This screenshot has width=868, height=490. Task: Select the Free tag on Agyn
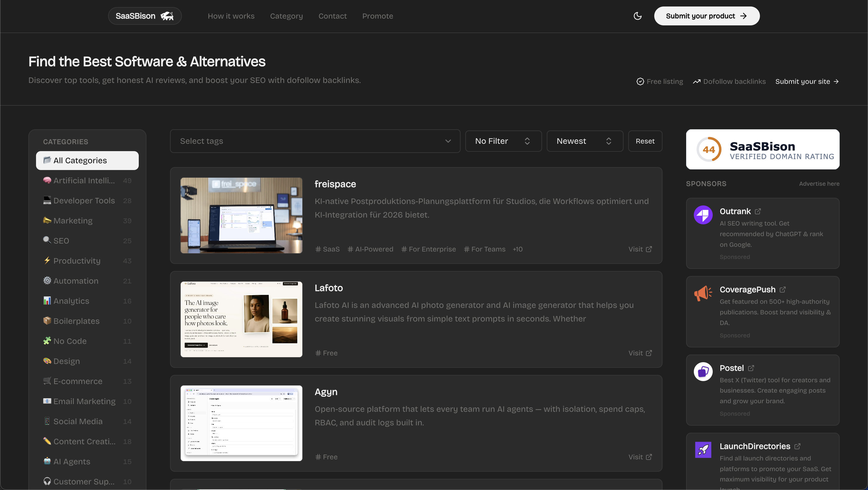click(x=326, y=457)
